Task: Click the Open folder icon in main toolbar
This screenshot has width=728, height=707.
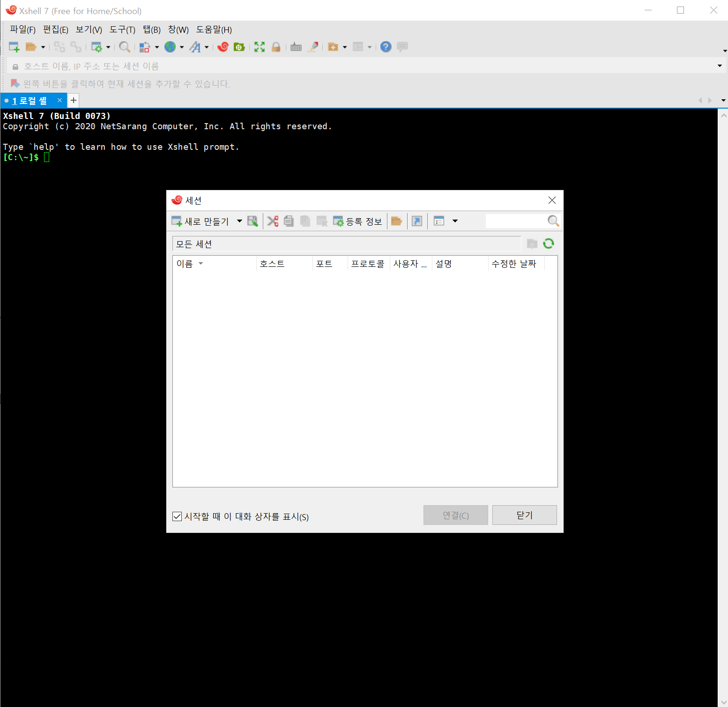Action: click(31, 47)
